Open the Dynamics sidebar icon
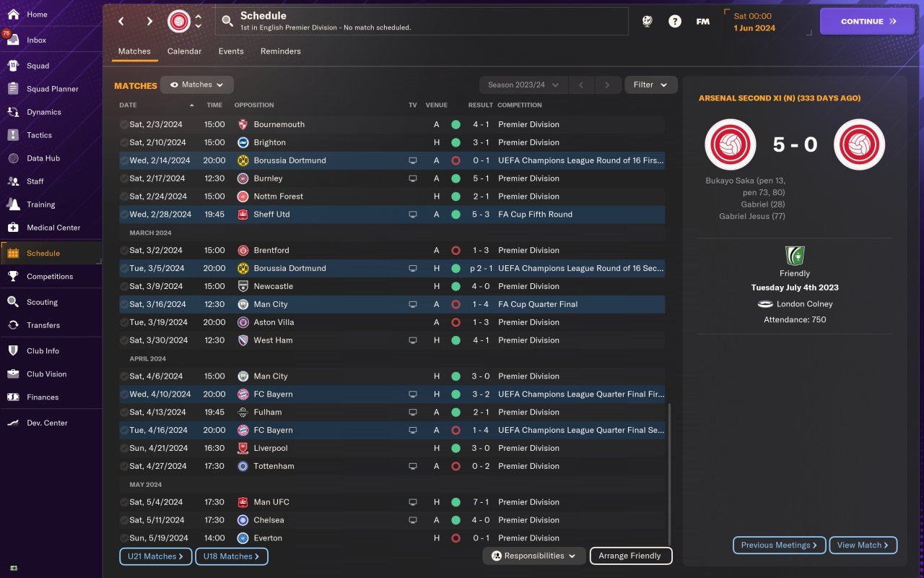Viewport: 924px width, 578px height. coord(13,112)
